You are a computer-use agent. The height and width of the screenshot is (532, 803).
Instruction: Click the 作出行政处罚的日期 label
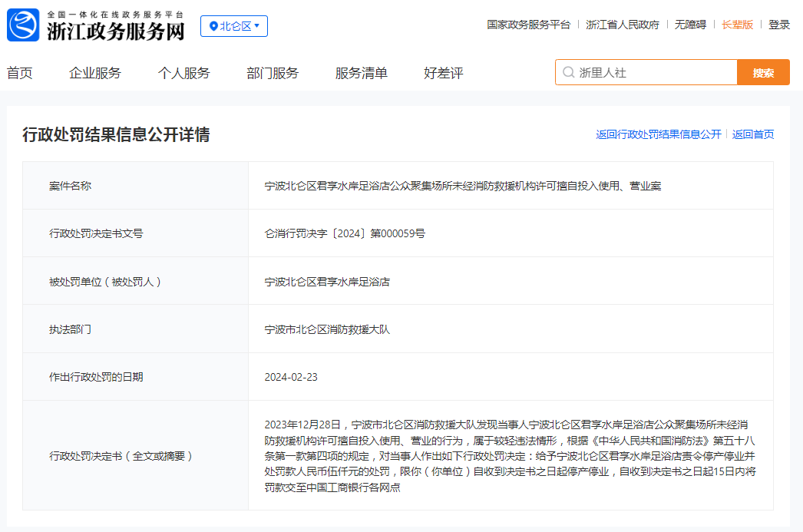coord(96,377)
